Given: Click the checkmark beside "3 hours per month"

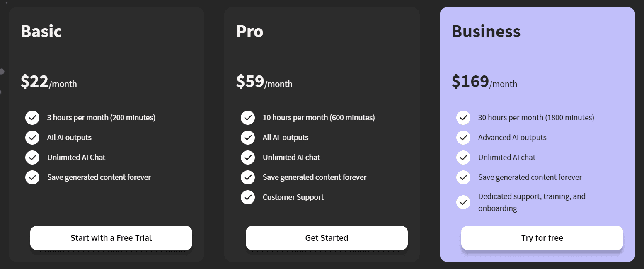Looking at the screenshot, I should 32,118.
